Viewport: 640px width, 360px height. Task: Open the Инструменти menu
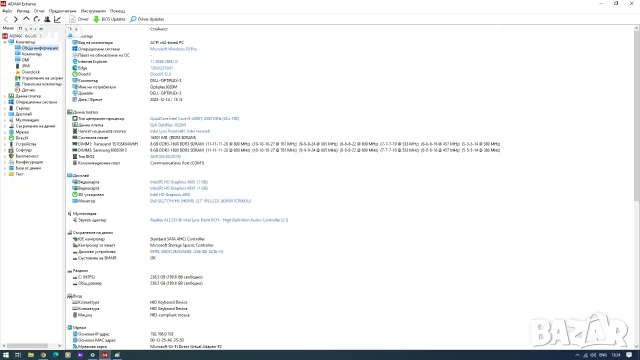pos(93,11)
